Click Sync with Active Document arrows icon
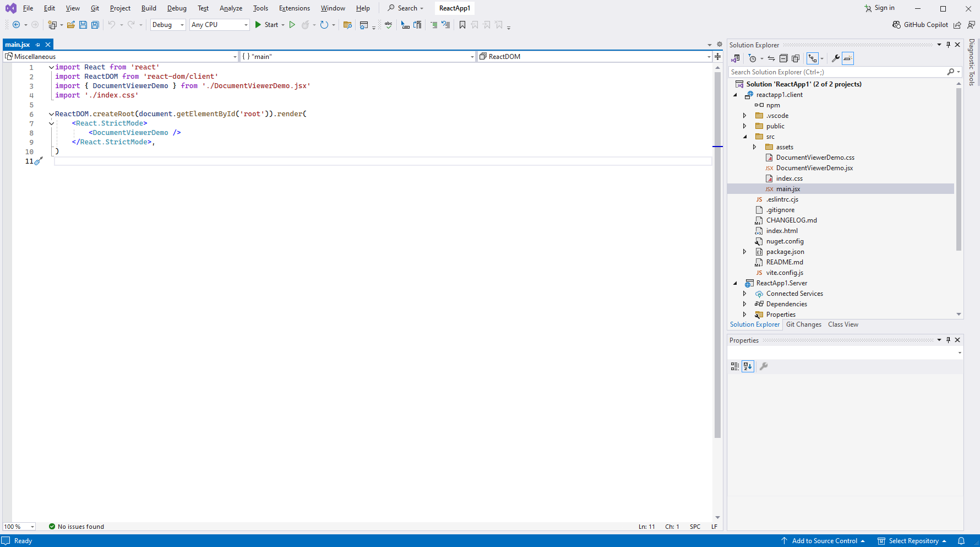The height and width of the screenshot is (547, 980). 771,58
